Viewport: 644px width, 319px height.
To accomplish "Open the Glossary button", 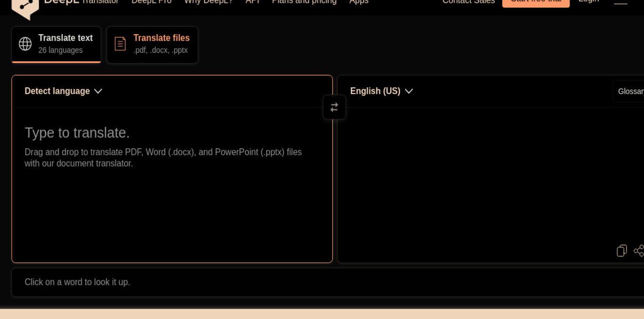I will pyautogui.click(x=628, y=91).
